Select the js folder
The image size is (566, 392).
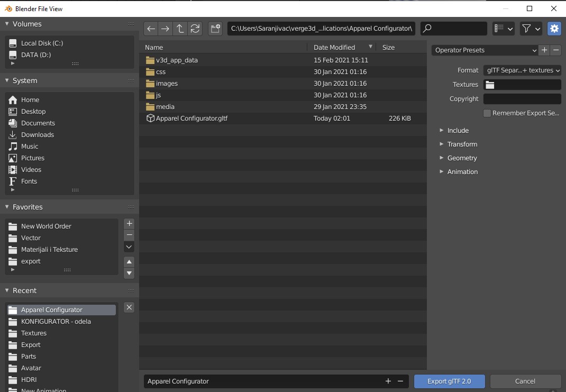(283, 95)
